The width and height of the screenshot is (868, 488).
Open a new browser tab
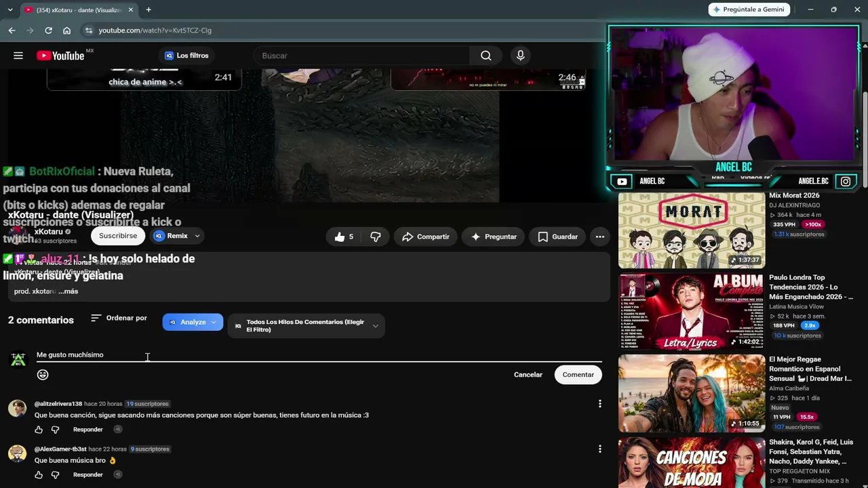tap(149, 9)
